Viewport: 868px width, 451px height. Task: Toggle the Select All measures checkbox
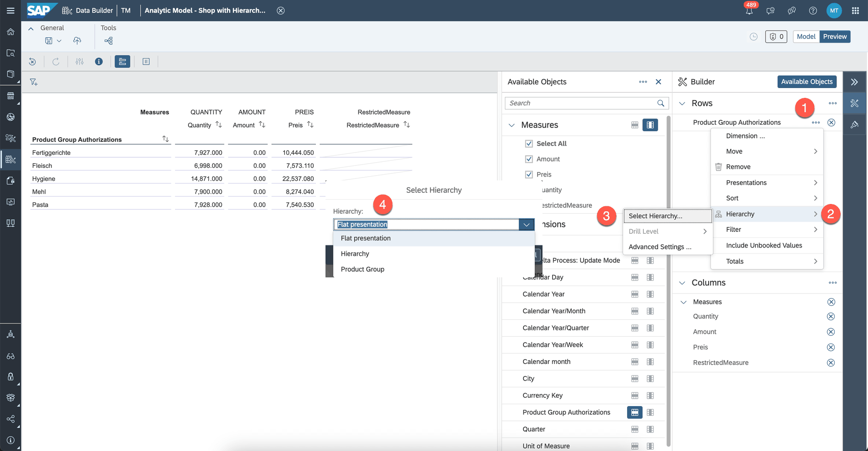(529, 143)
